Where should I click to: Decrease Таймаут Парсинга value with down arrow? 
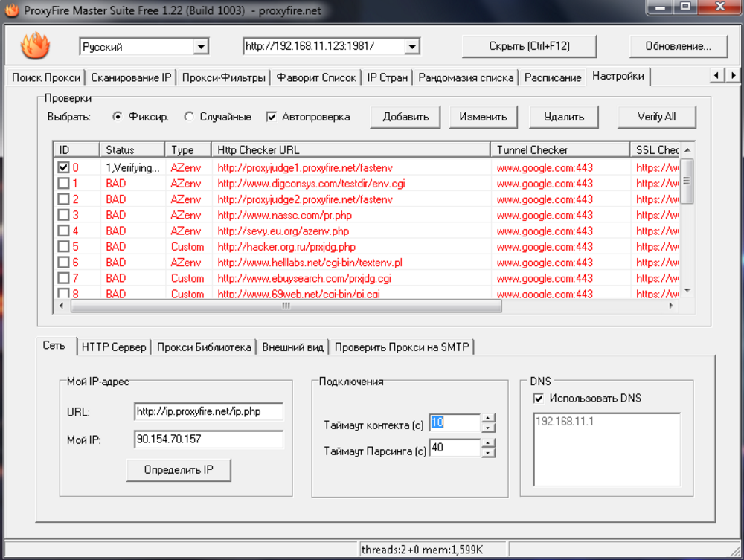[488, 453]
